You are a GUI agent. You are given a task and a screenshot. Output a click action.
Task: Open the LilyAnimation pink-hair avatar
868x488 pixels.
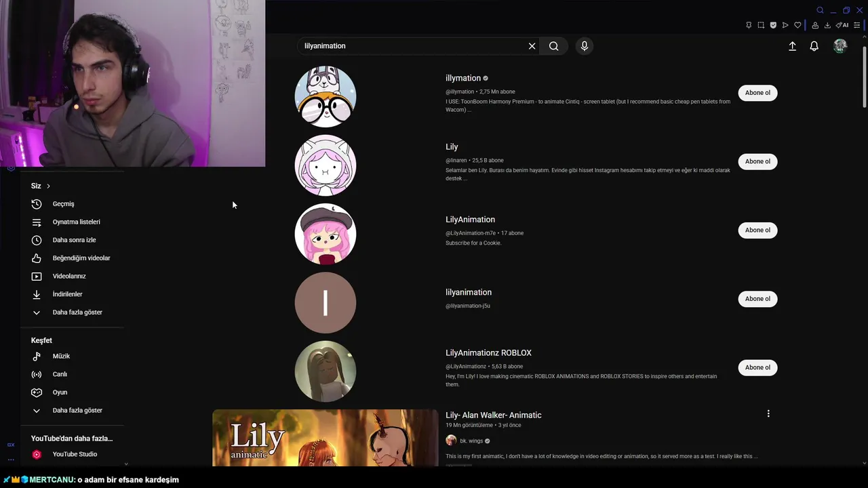[325, 234]
